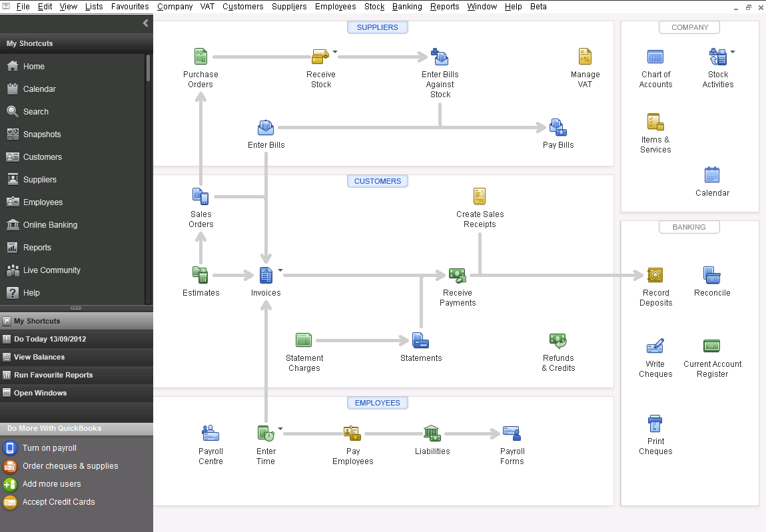Open Pay Bills from the Suppliers section
Image resolution: width=766 pixels, height=532 pixels.
[558, 127]
